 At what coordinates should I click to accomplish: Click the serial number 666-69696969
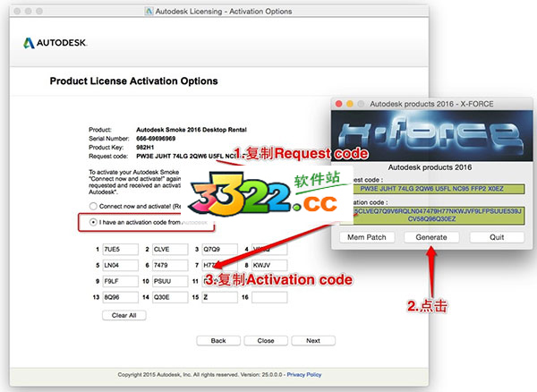156,139
